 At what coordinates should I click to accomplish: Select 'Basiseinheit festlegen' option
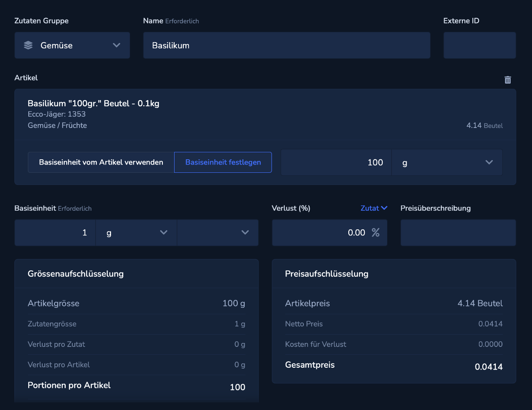click(223, 162)
